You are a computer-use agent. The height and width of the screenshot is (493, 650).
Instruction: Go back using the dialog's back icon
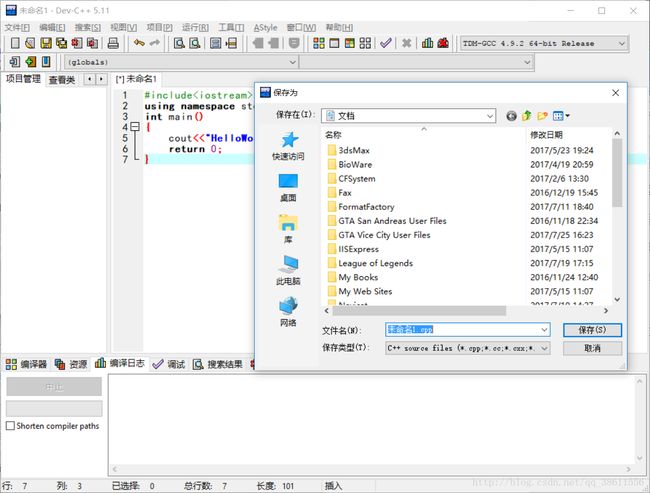[512, 116]
